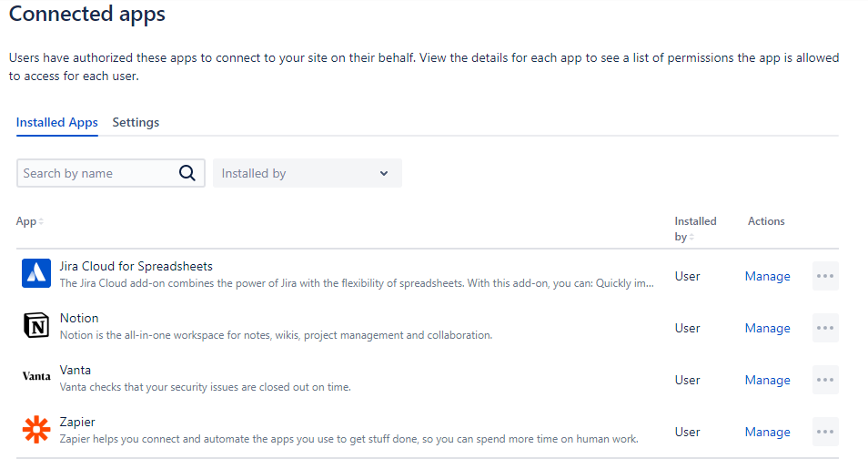The image size is (868, 469).
Task: Click the Vanta description about security issues
Action: 206,387
